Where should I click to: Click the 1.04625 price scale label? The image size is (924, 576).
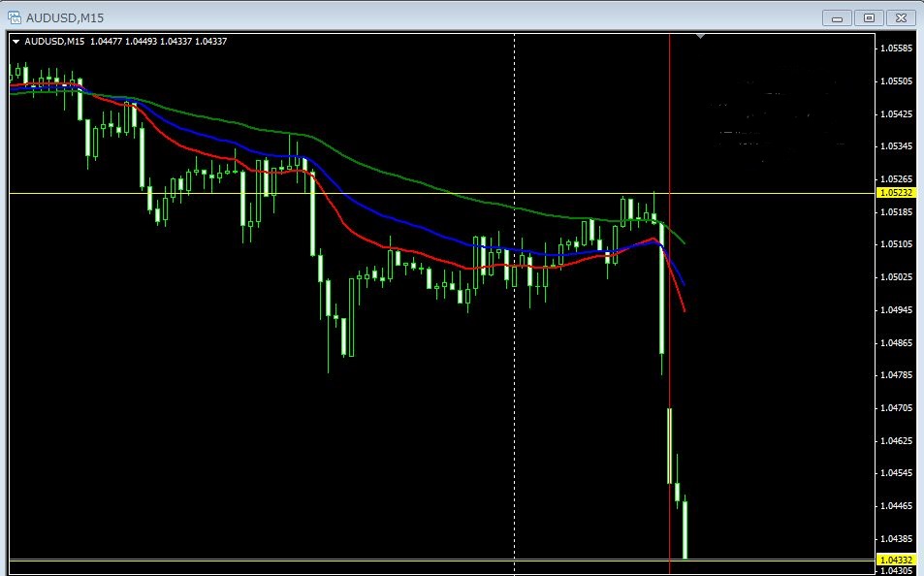[x=896, y=440]
